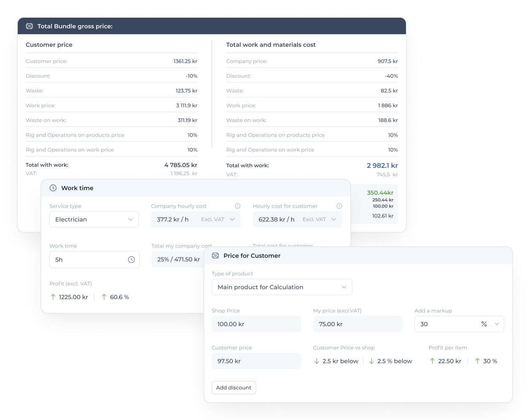
Task: Click the Add discount button
Action: [x=234, y=388]
